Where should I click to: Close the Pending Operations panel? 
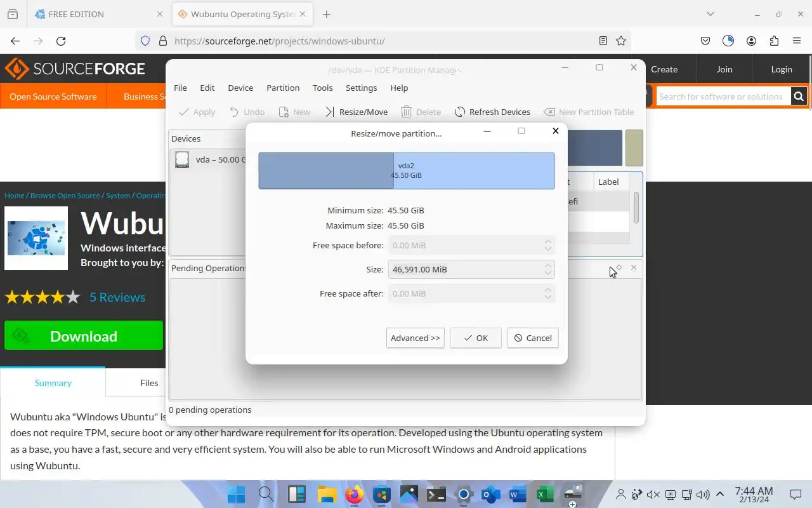[x=634, y=268]
